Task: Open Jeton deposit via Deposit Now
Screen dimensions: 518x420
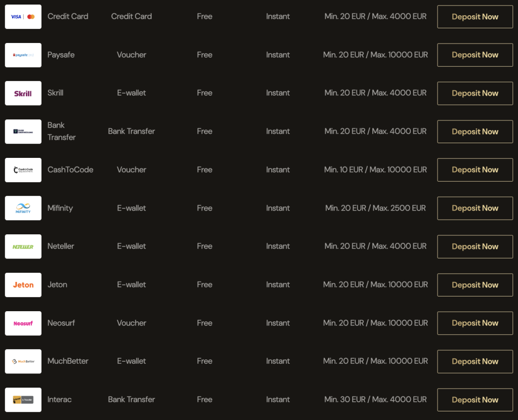Action: point(475,285)
